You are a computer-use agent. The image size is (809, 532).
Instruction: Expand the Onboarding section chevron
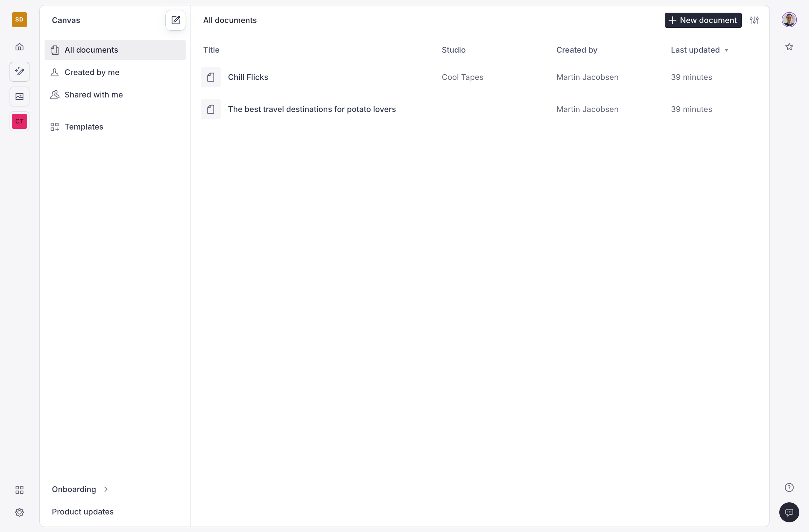(106, 489)
